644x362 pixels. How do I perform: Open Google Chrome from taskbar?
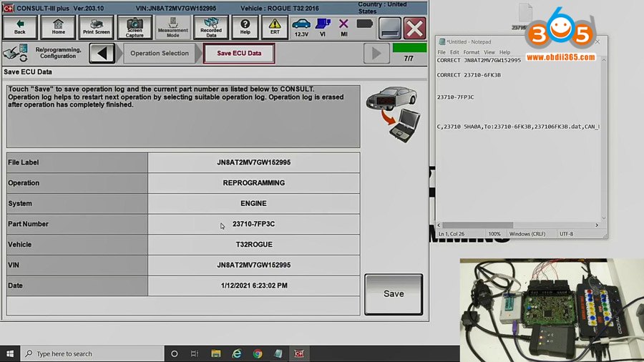coord(258,353)
